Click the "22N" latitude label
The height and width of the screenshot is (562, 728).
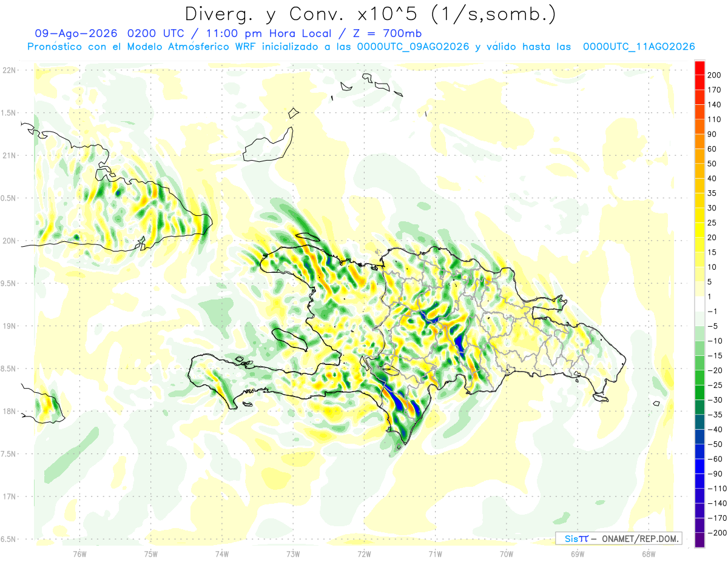click(x=8, y=70)
